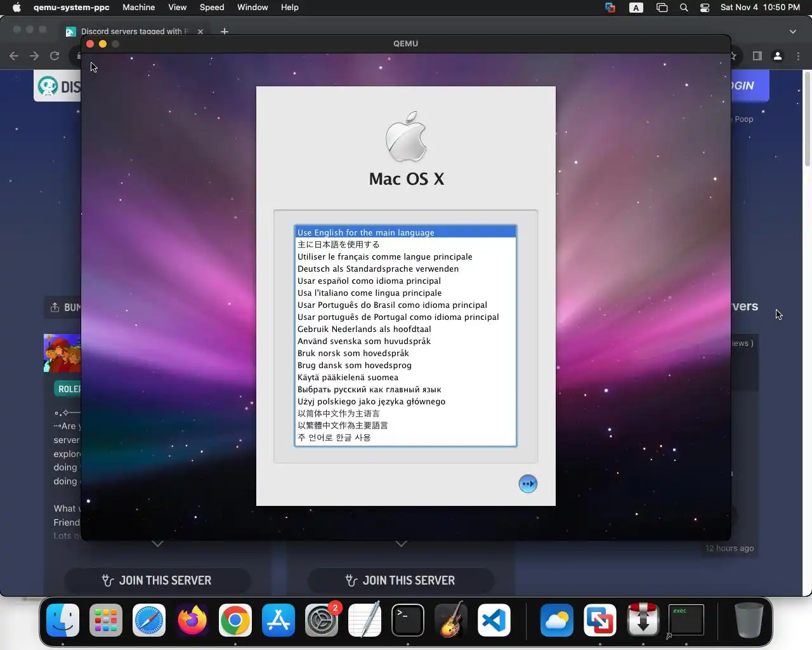Select the Japanese language row 主に日本語を使用する
This screenshot has height=650, width=812.
[405, 244]
